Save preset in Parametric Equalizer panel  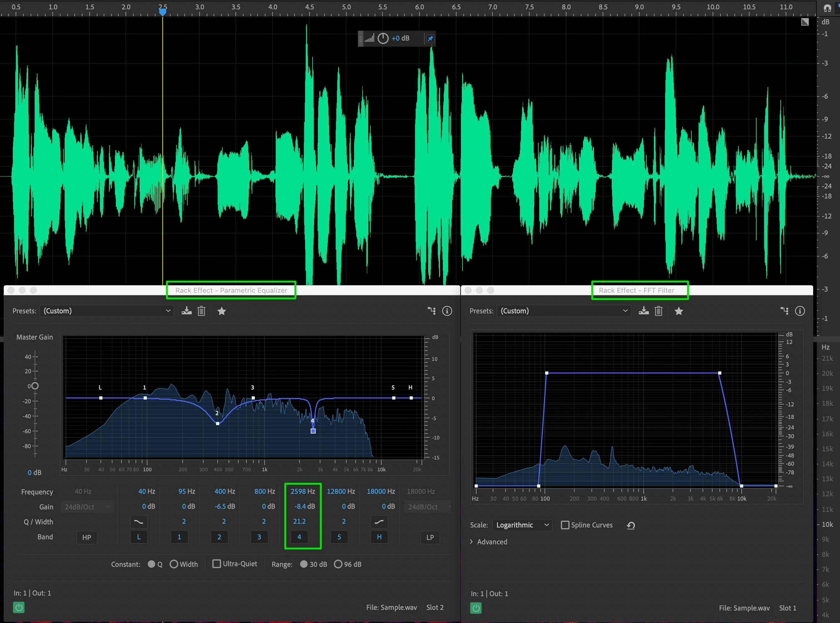pos(186,311)
